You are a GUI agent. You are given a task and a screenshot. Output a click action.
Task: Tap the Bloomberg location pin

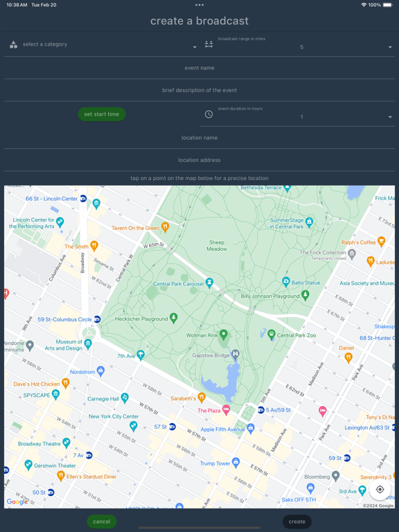click(x=335, y=476)
